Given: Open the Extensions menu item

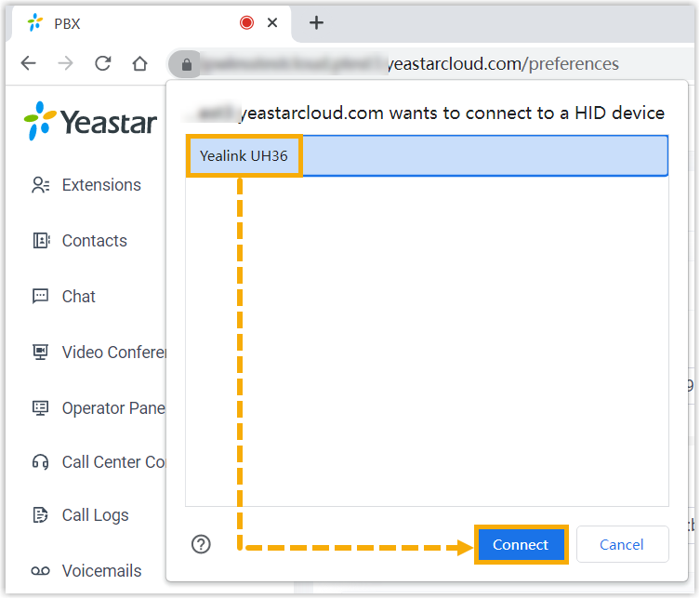Looking at the screenshot, I should 101,185.
